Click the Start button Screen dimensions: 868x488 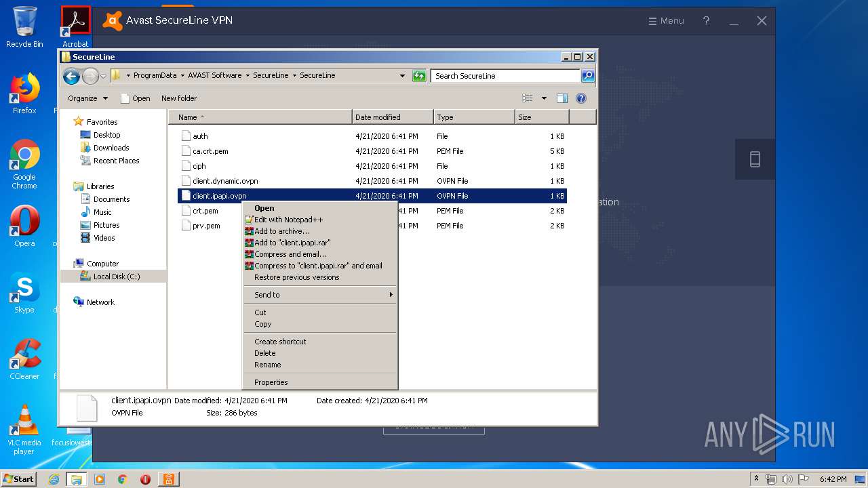point(19,479)
